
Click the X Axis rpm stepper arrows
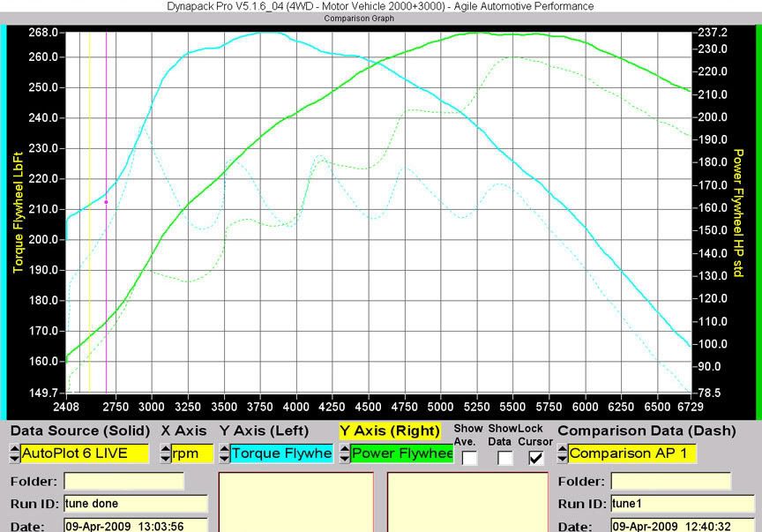[x=166, y=453]
